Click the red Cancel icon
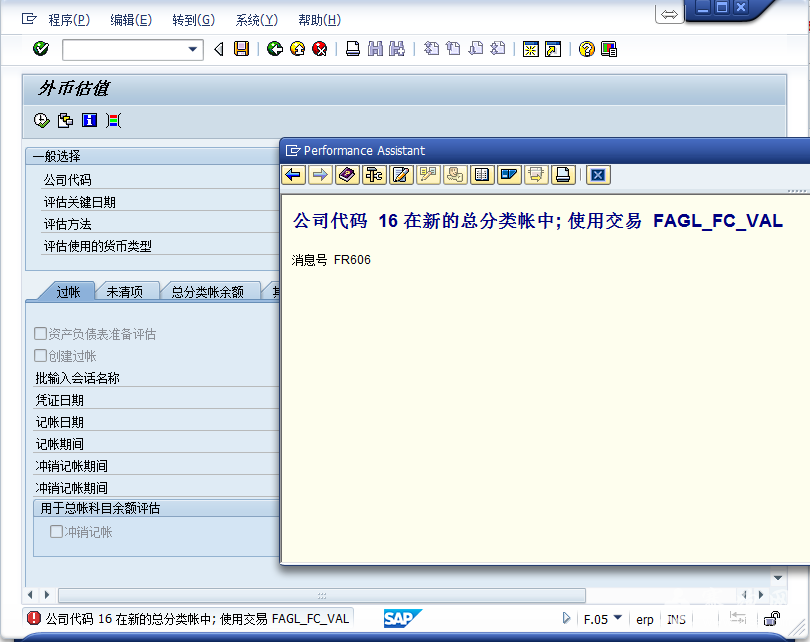Viewport: 810px width, 642px height. [x=320, y=49]
